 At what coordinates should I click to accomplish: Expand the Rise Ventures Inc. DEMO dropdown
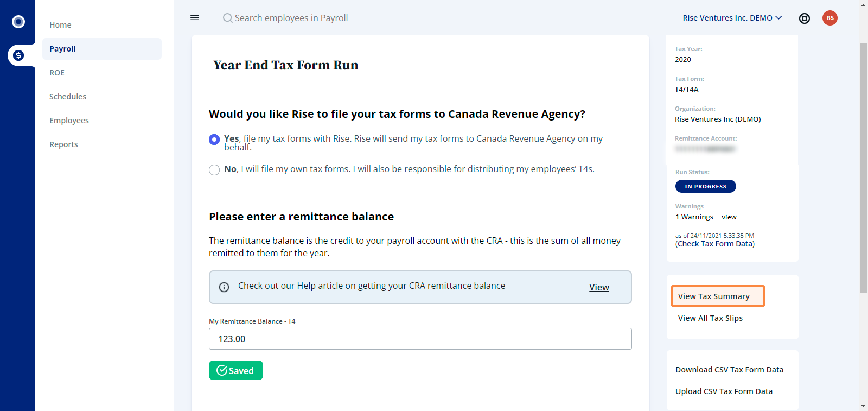tap(732, 18)
